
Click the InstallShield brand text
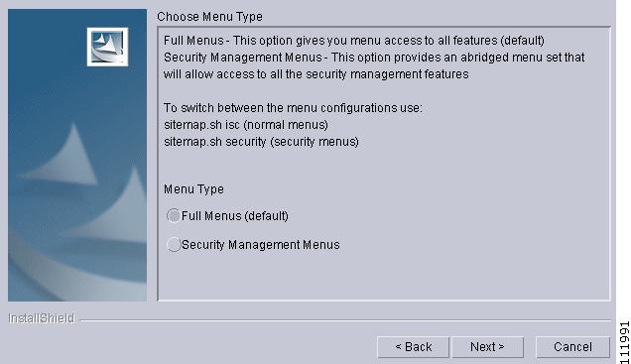click(42, 318)
